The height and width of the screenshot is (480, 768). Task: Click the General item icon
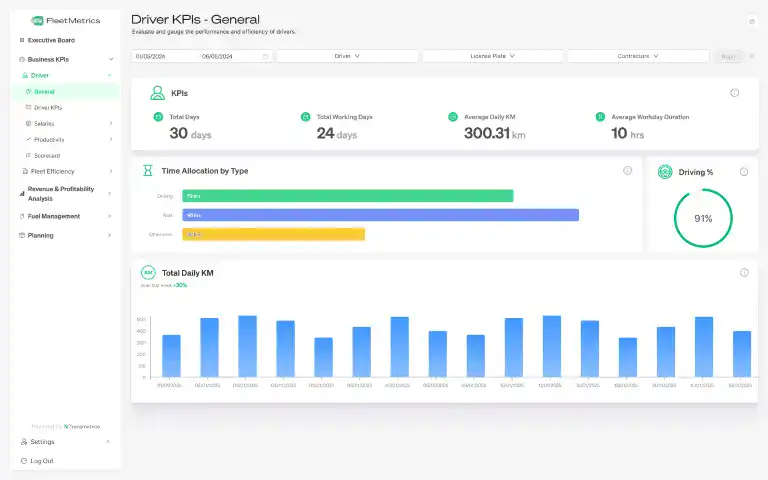[x=28, y=92]
